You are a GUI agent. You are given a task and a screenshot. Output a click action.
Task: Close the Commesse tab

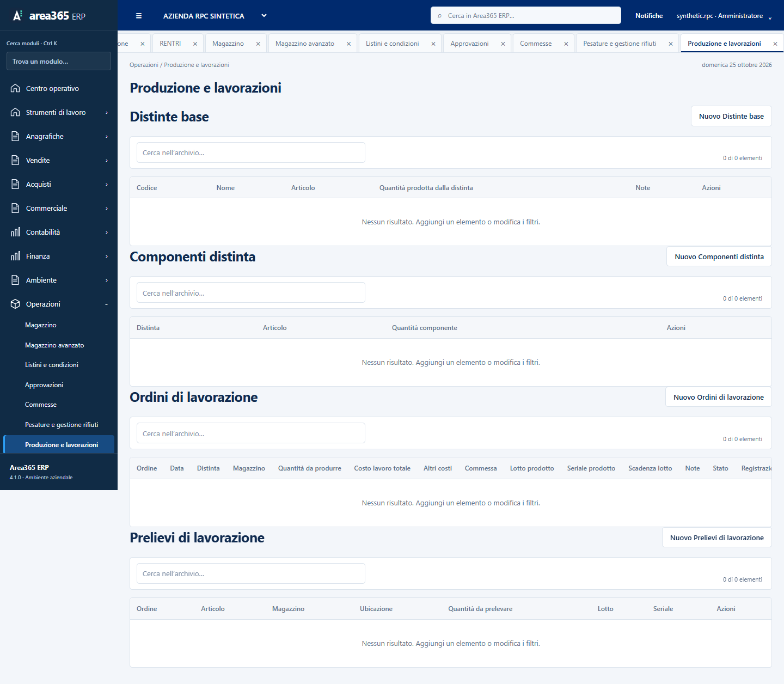tap(566, 44)
